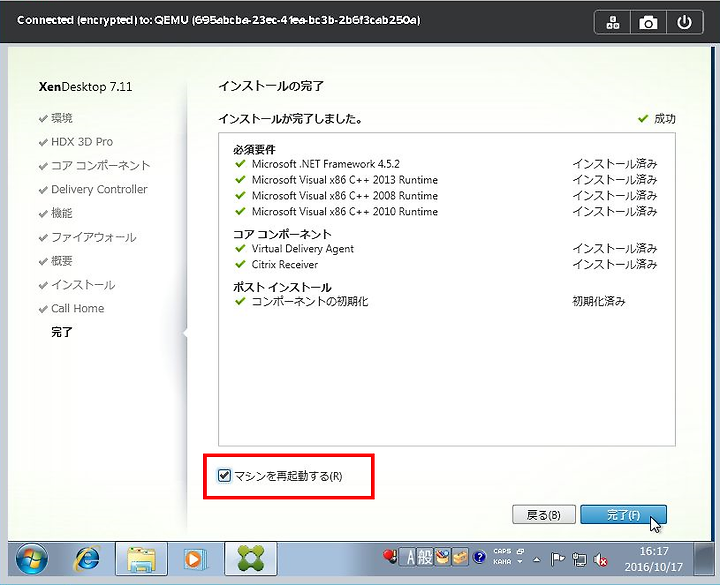Click the 完了(F) finish button

[623, 515]
